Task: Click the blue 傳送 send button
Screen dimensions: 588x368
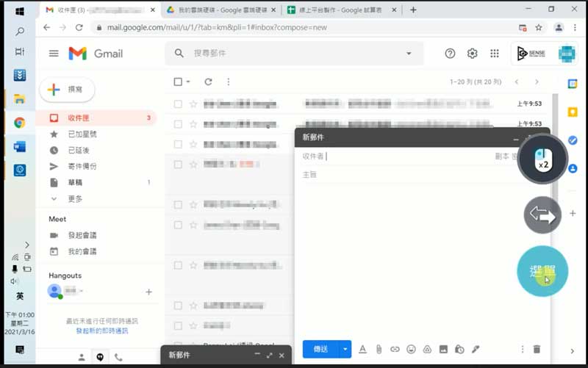Action: (x=320, y=350)
